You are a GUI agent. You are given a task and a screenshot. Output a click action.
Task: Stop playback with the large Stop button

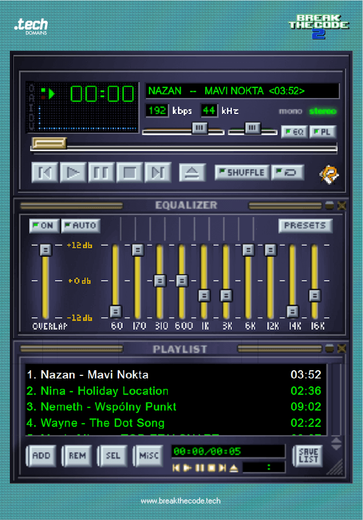pos(130,172)
